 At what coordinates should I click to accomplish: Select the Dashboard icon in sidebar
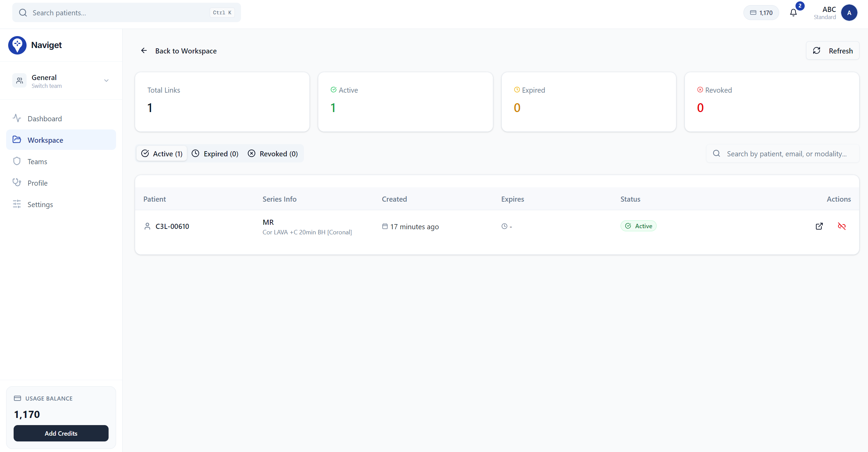click(17, 118)
